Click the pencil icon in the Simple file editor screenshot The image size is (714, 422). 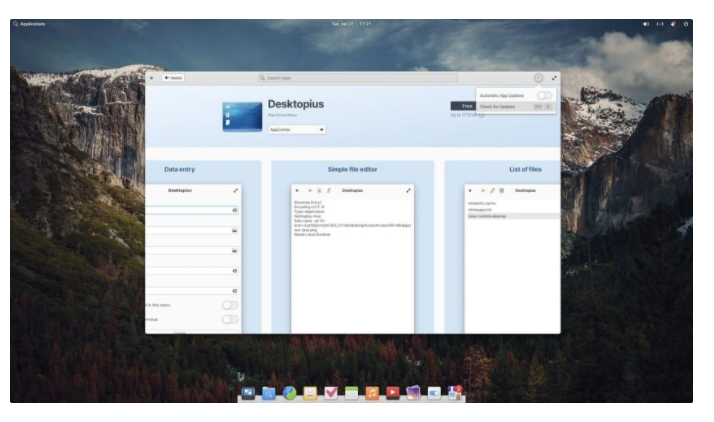tap(328, 191)
